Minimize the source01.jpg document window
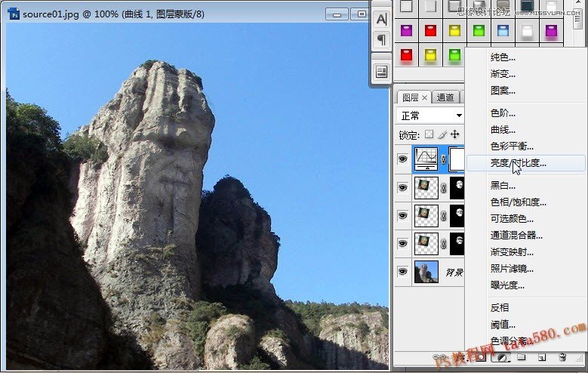The width and height of the screenshot is (588, 373). pos(337,14)
